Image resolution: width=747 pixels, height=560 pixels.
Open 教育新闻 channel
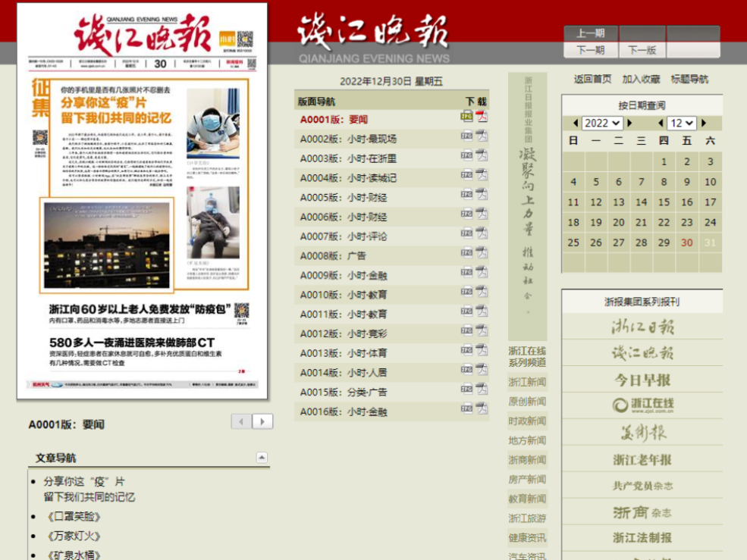click(x=527, y=499)
